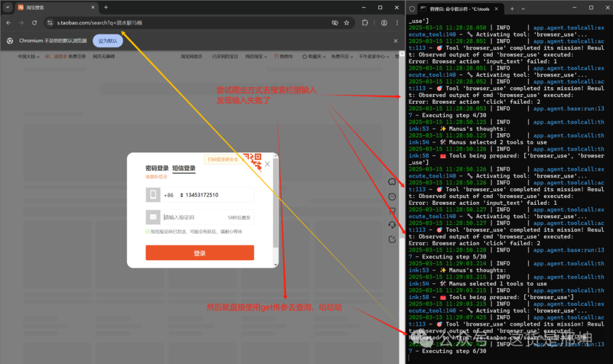Minimize the terminal window
Screen dimensions: 613x364
coord(574,7)
